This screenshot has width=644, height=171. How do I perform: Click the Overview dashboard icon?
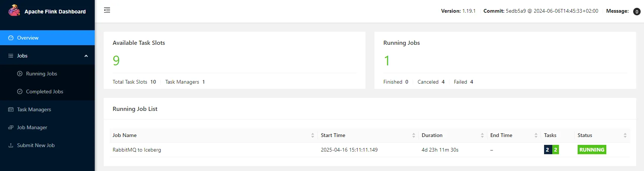11,38
